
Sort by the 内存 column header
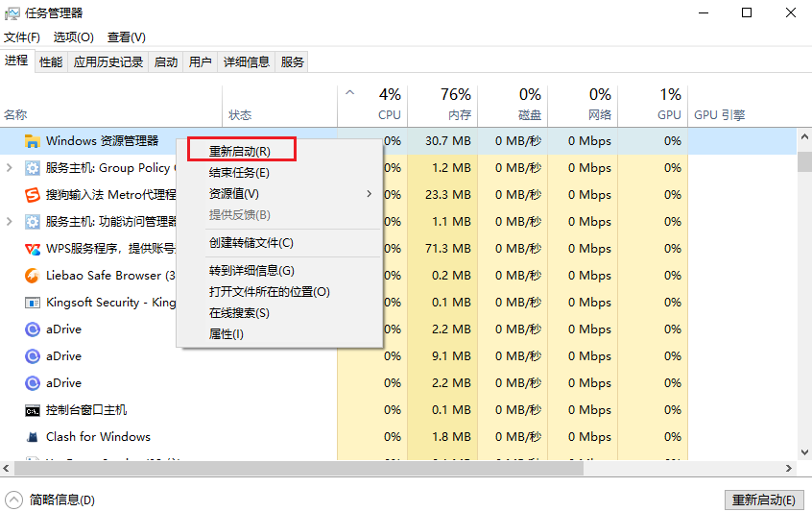click(442, 106)
